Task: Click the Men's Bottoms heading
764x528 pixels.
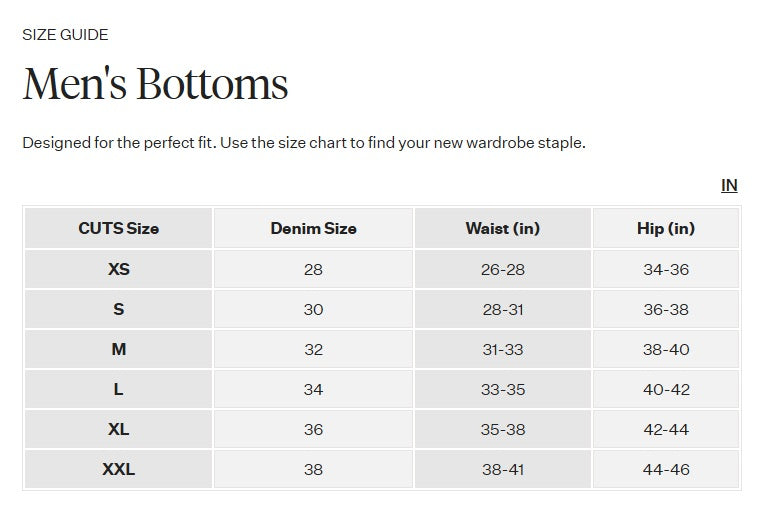Action: pyautogui.click(x=155, y=84)
